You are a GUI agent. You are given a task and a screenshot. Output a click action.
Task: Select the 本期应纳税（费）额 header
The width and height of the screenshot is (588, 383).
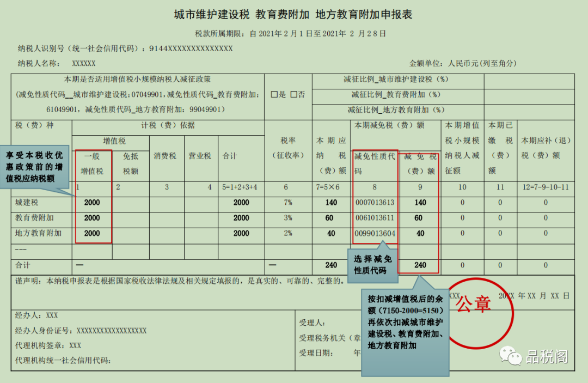pos(331,155)
